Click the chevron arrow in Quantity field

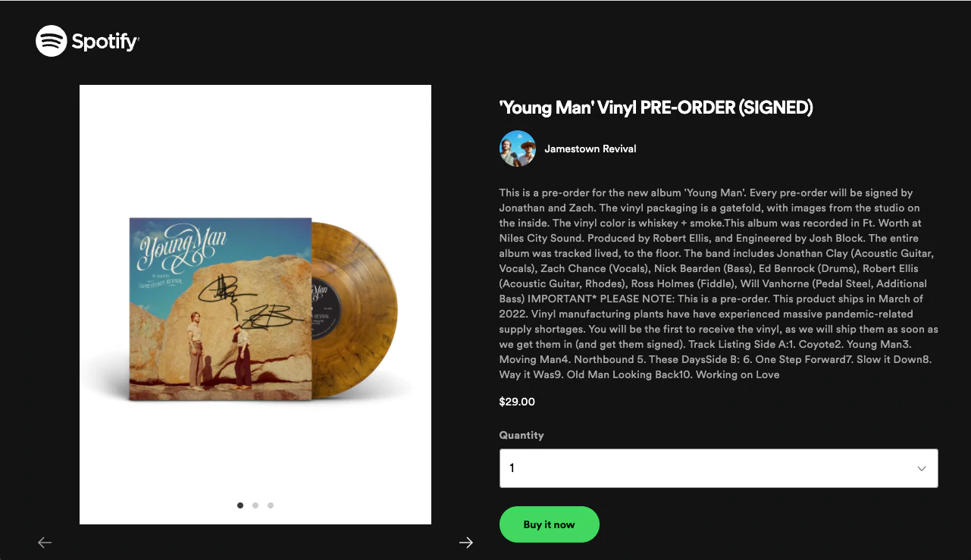click(922, 468)
